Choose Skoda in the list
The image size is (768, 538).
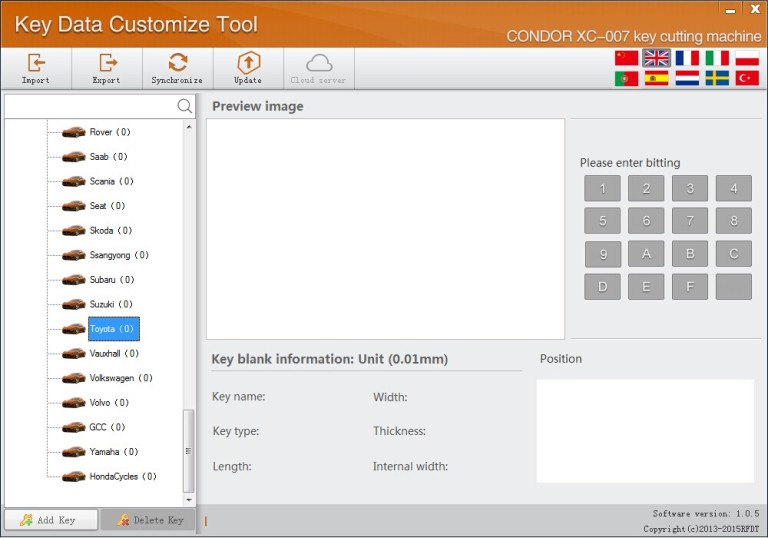click(x=111, y=230)
